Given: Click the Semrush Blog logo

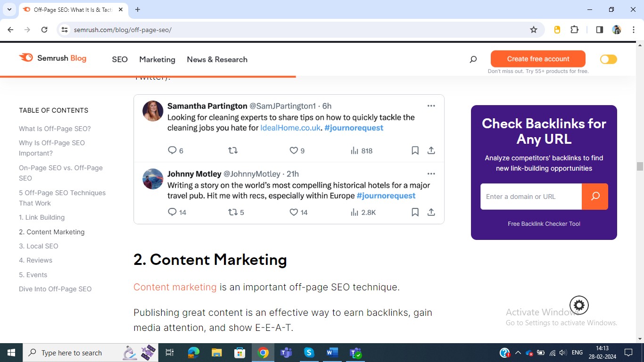Looking at the screenshot, I should pos(53,58).
